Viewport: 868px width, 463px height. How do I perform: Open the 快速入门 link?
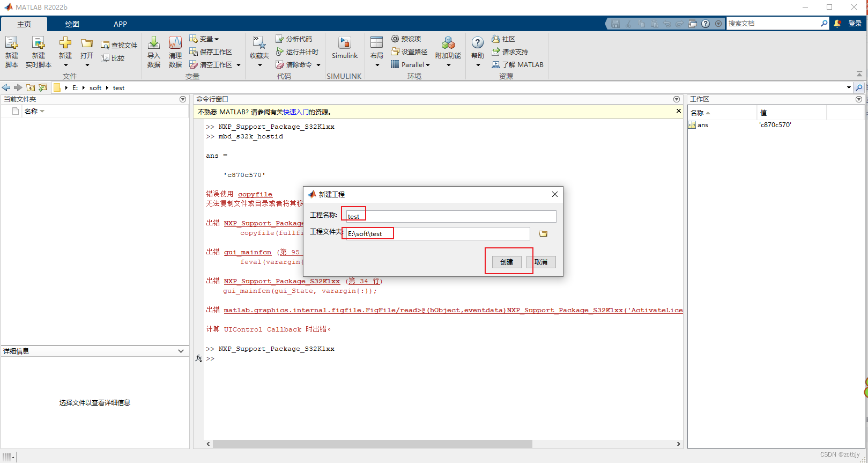pyautogui.click(x=293, y=112)
